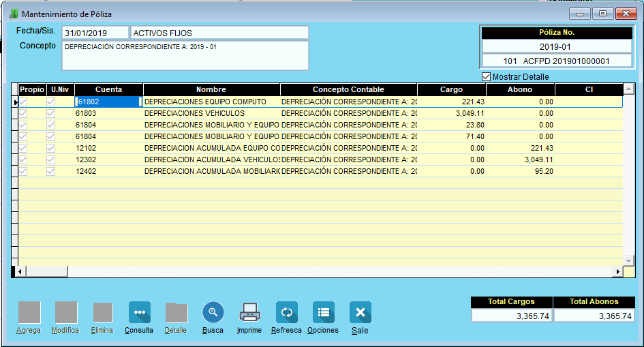The image size is (644, 347).
Task: Uncheck the Mostrar Detalle checkbox
Action: (x=486, y=77)
